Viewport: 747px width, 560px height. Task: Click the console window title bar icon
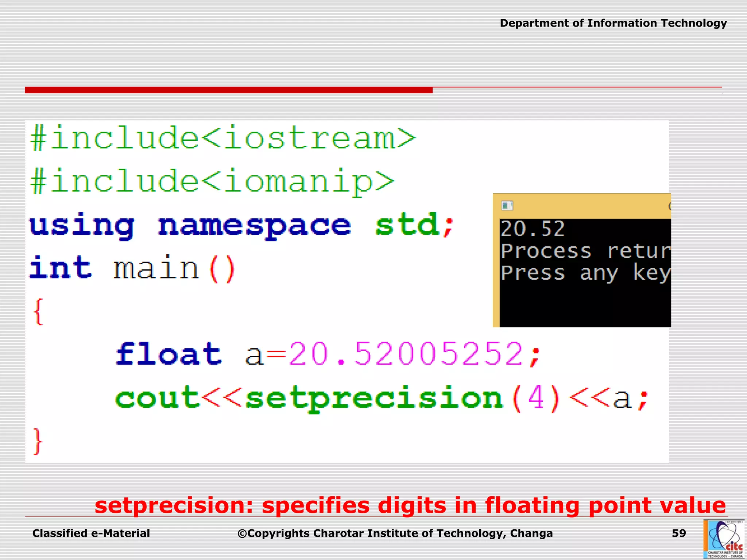(507, 206)
